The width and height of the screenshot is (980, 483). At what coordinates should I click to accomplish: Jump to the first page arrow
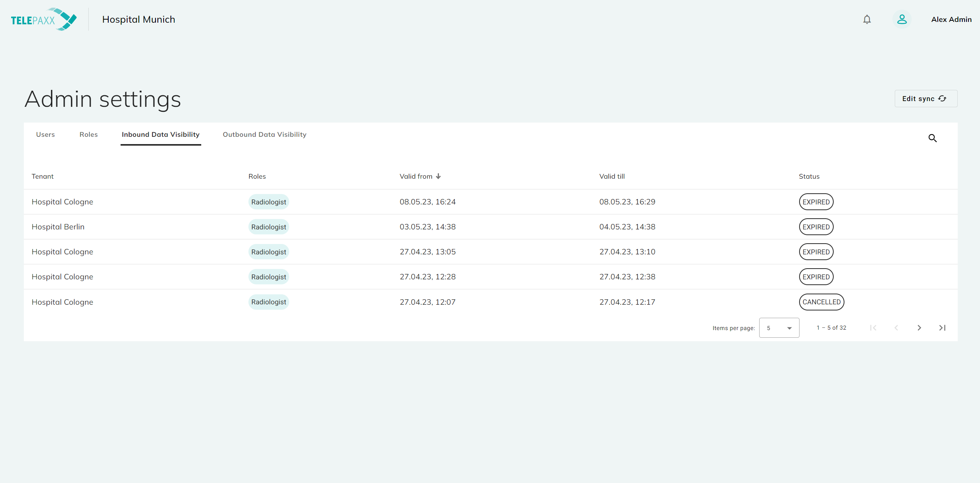click(x=873, y=328)
